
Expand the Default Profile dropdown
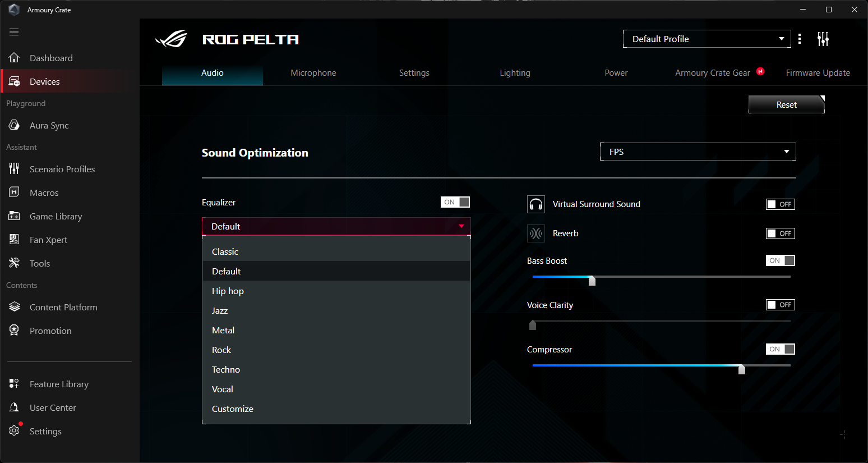tap(707, 39)
